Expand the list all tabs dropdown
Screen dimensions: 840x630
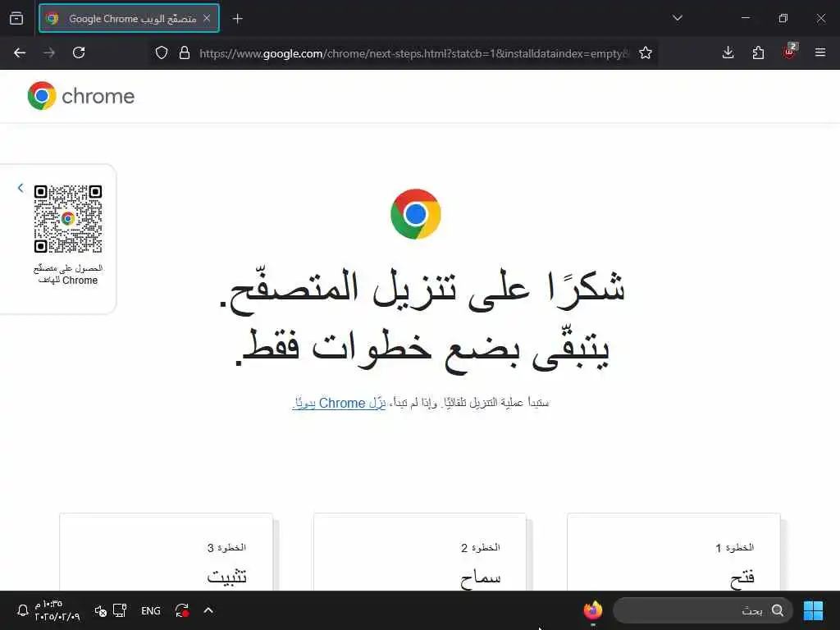tap(677, 18)
